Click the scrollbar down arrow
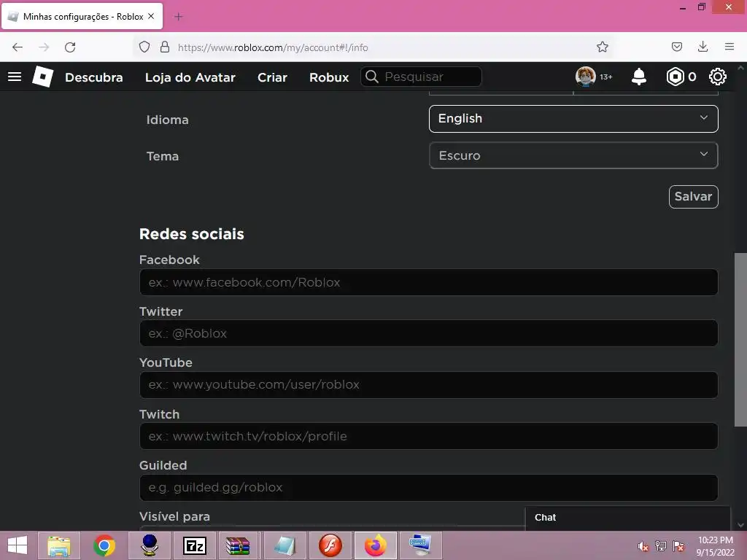The image size is (747, 560). pos(740,525)
